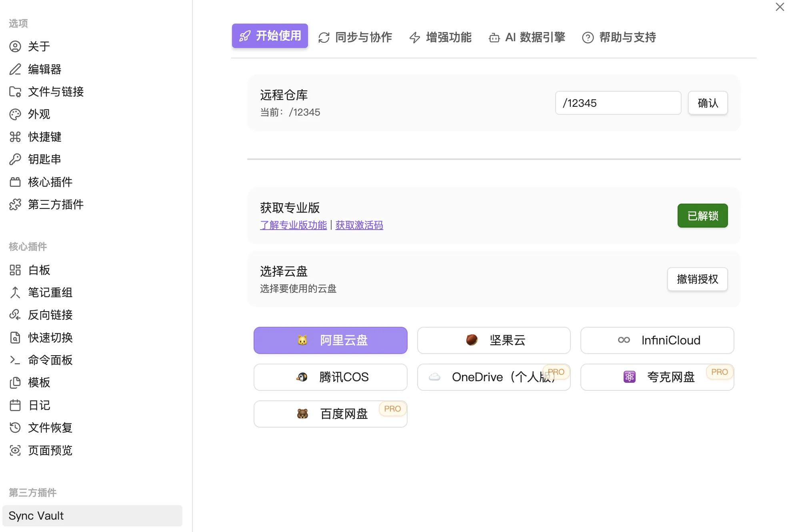Click the 编辑器 pencil icon
This screenshot has width=788, height=532.
15,69
